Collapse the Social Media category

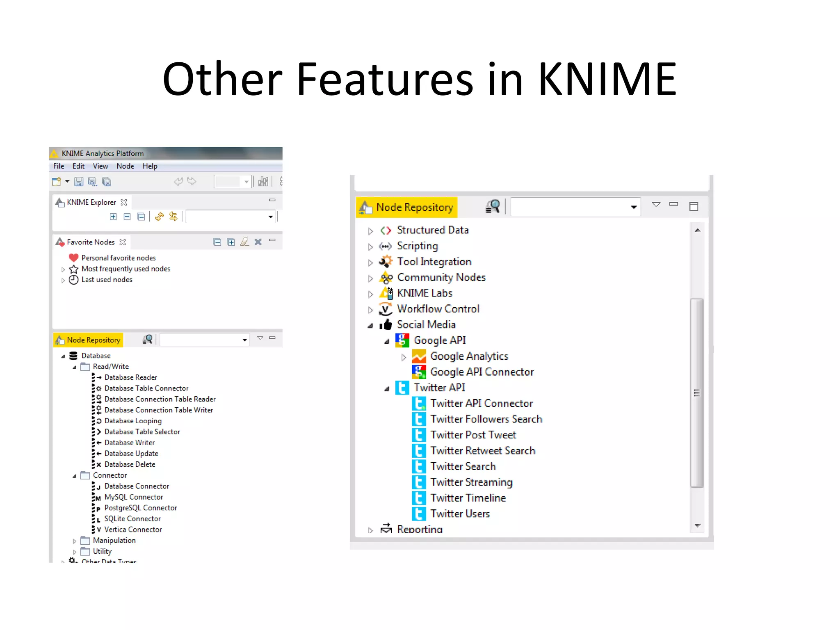[x=370, y=326]
